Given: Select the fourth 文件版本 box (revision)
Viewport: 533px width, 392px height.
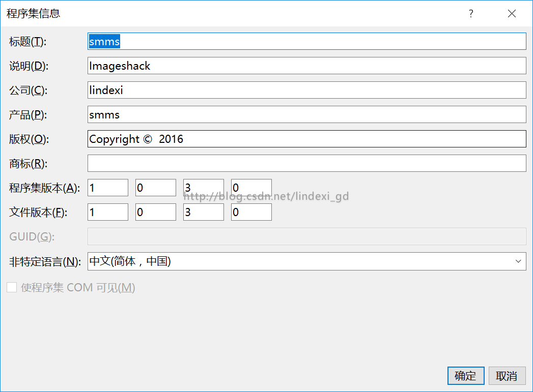Looking at the screenshot, I should coord(251,212).
